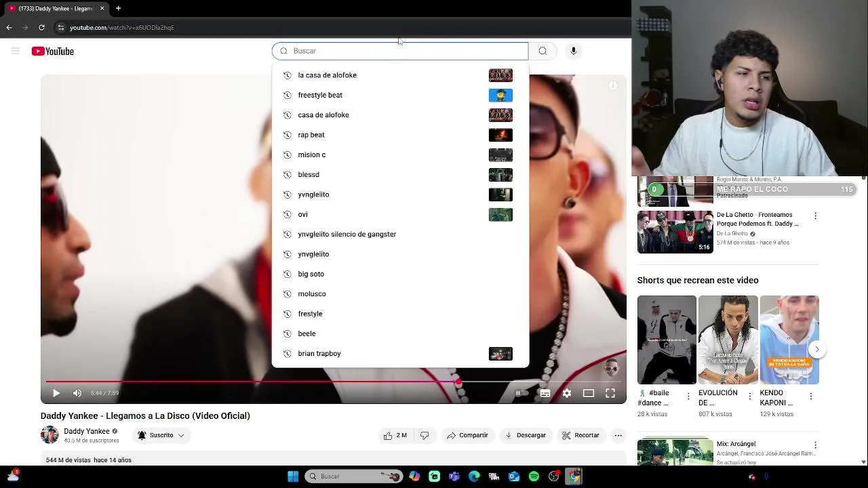868x488 pixels.
Task: Pick the 'mision c' search suggestion
Action: coord(400,155)
